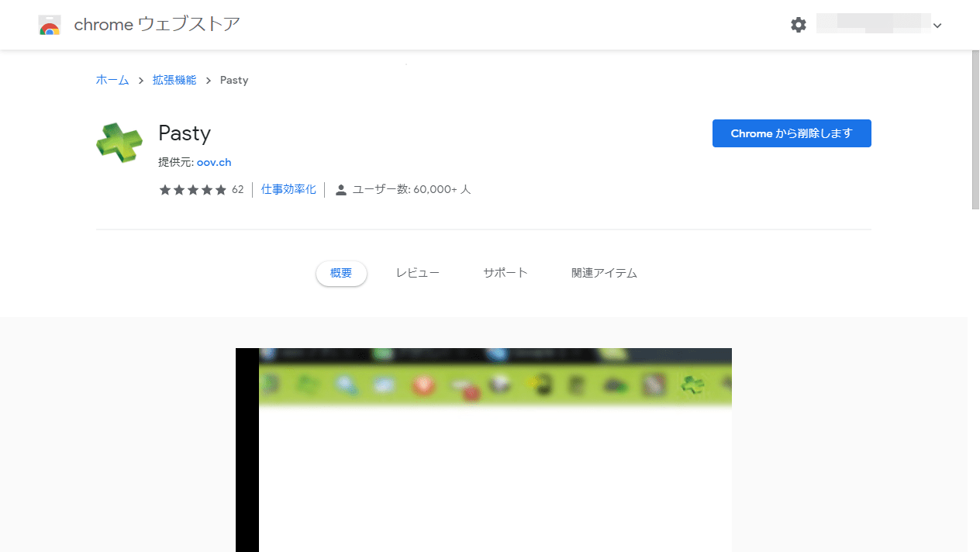980x552 pixels.
Task: Click the Chrome Web Store logo icon
Action: [50, 25]
